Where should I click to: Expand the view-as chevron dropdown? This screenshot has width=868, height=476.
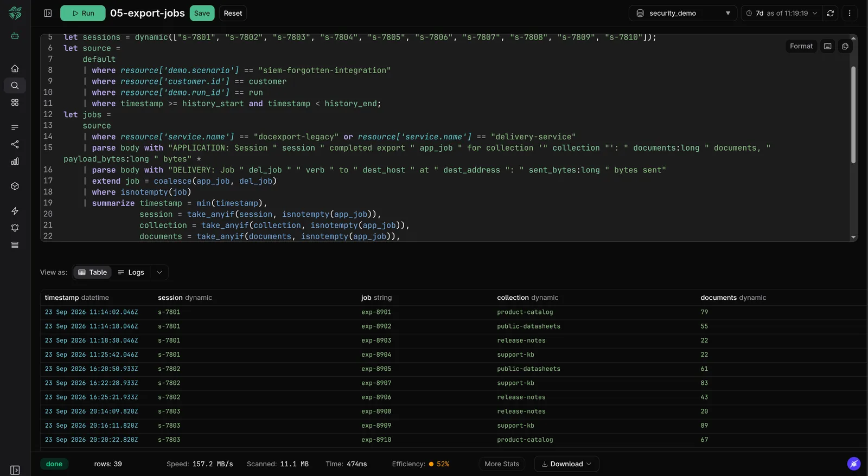(159, 272)
